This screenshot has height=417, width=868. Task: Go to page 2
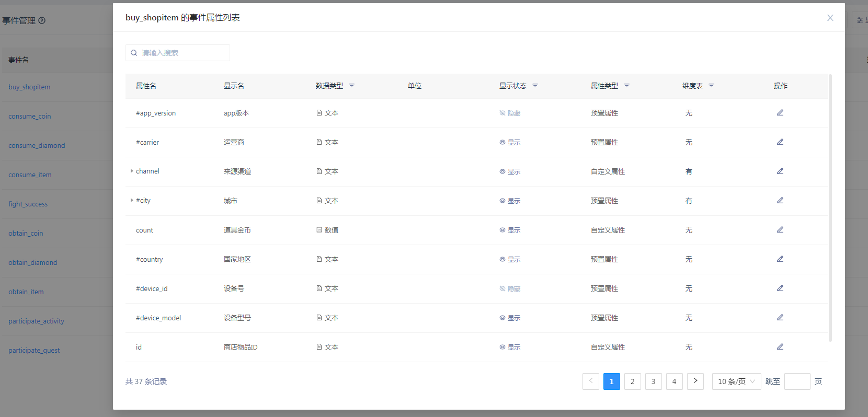632,381
